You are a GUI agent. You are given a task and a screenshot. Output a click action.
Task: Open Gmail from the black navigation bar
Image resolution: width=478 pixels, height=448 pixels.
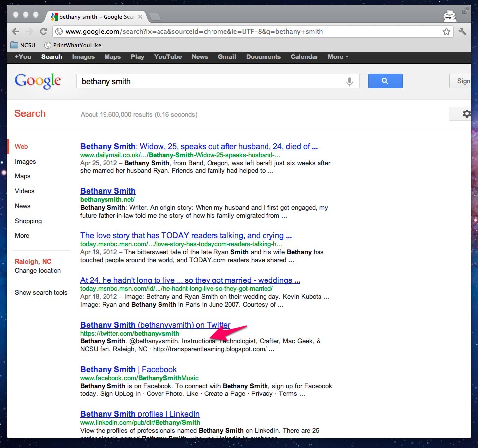click(x=227, y=57)
